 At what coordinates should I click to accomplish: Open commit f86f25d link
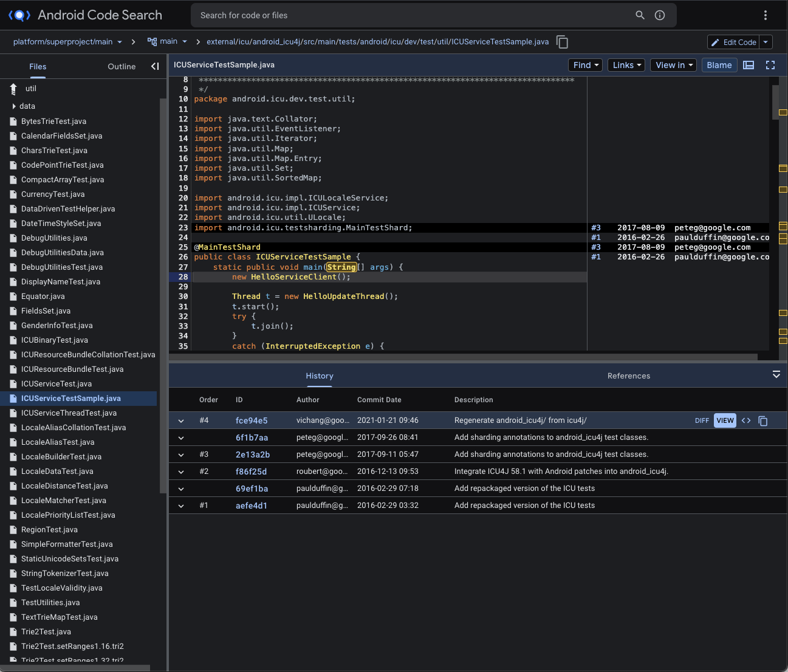point(251,471)
